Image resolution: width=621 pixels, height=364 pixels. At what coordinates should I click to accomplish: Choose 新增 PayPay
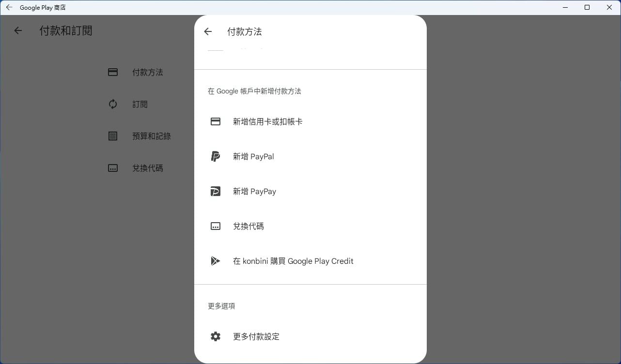[x=310, y=191]
